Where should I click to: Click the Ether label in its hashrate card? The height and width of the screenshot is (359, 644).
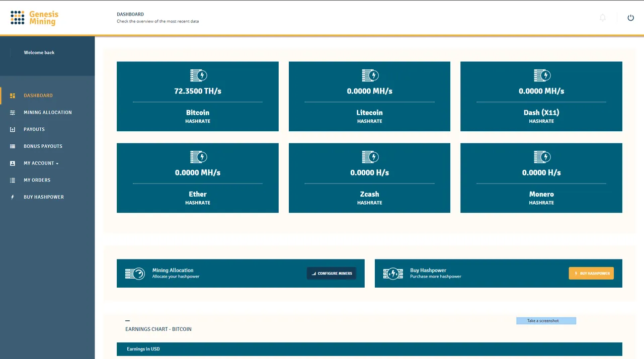pos(198,194)
